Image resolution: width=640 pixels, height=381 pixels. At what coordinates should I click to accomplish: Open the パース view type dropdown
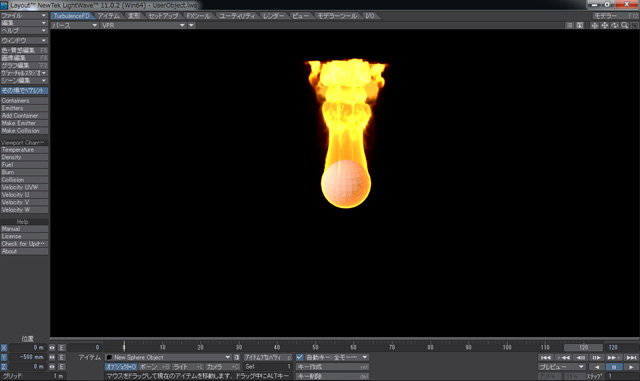point(74,25)
